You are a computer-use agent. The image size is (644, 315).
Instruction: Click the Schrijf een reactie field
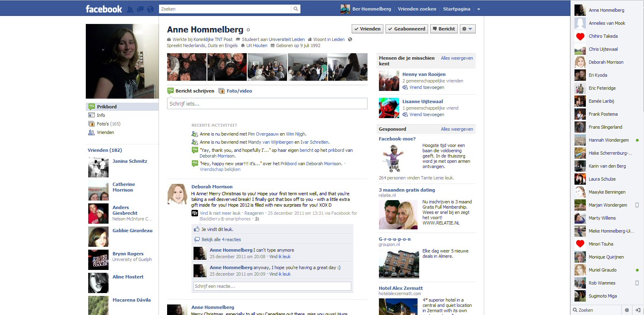pyautogui.click(x=272, y=286)
